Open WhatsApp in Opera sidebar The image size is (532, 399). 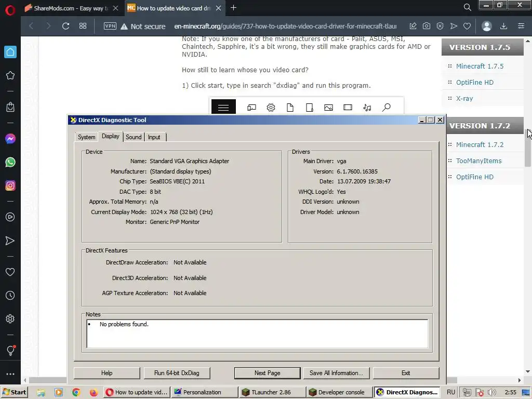point(10,162)
